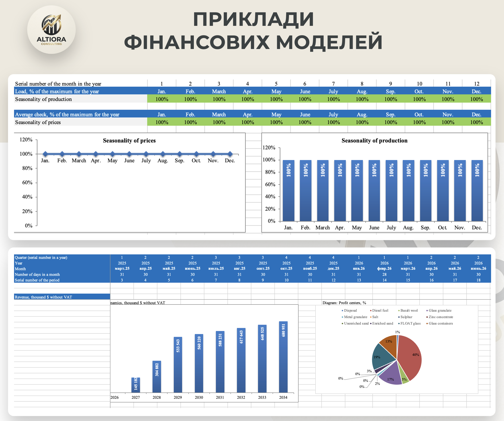Click the 'Seasonality of prices' chart title

pos(129,140)
